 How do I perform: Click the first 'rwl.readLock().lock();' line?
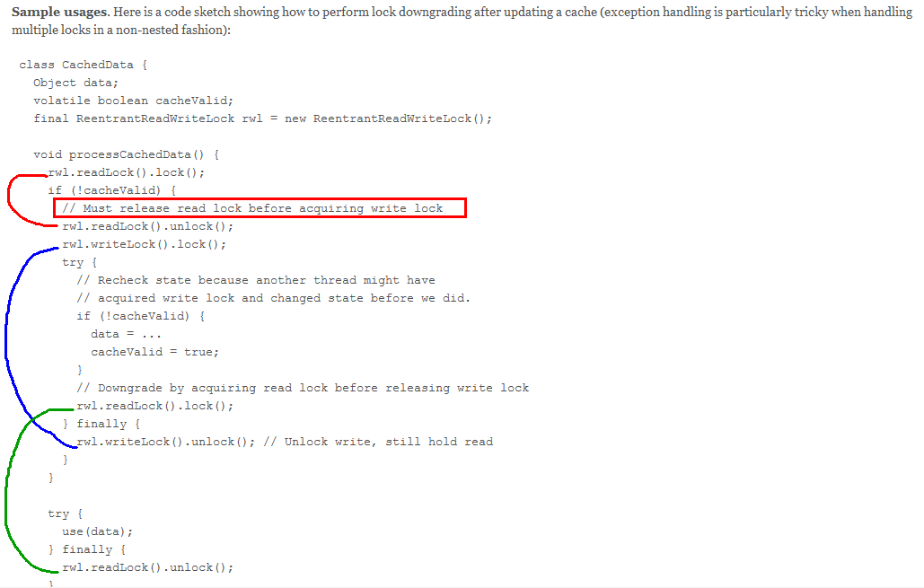pos(126,172)
